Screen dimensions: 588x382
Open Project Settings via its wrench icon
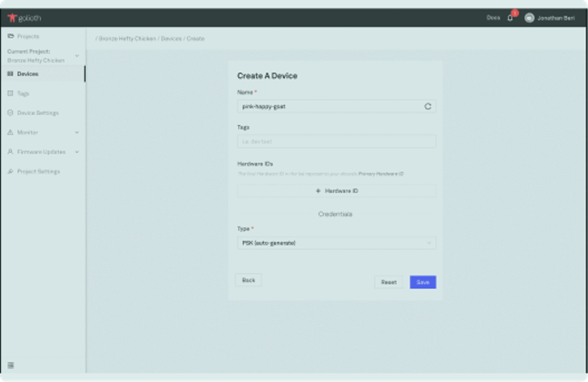click(x=10, y=171)
